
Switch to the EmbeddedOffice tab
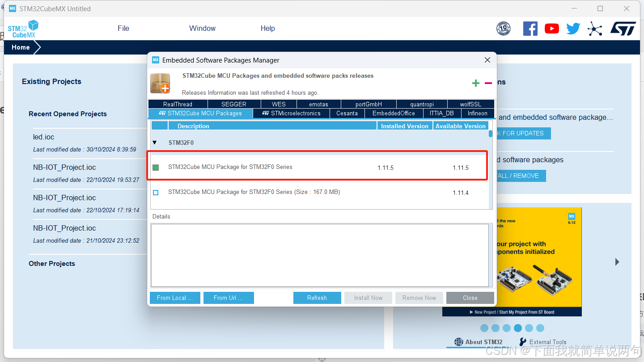pyautogui.click(x=394, y=114)
